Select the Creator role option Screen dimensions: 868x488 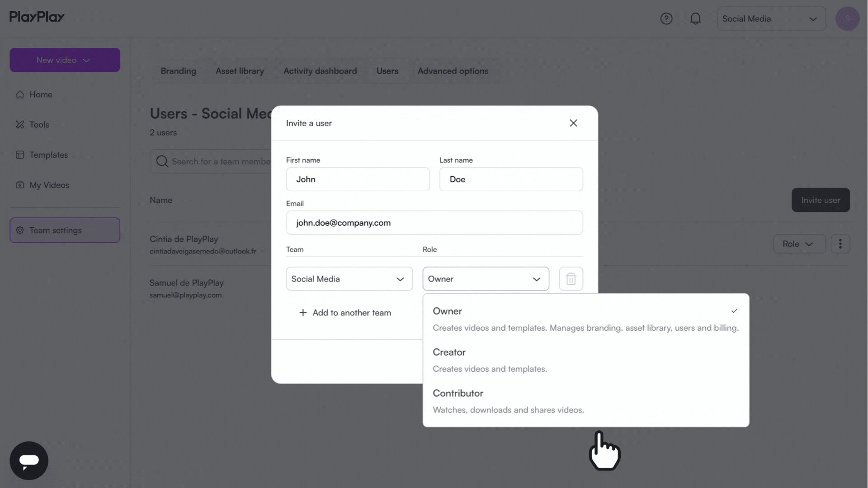click(585, 360)
